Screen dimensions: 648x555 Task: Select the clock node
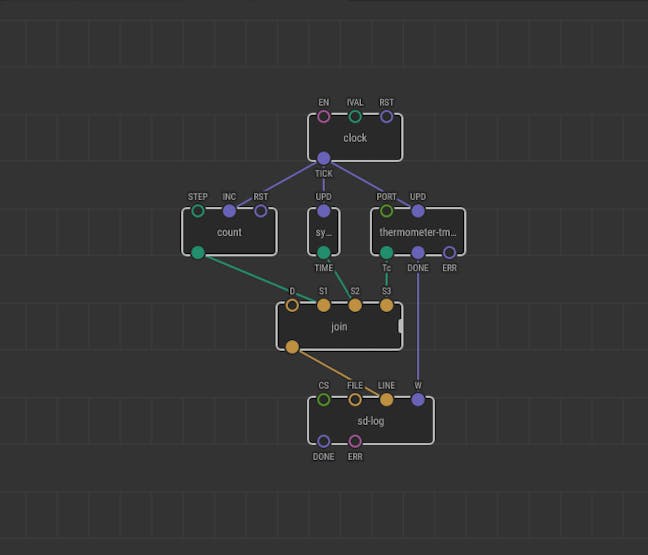tap(355, 138)
